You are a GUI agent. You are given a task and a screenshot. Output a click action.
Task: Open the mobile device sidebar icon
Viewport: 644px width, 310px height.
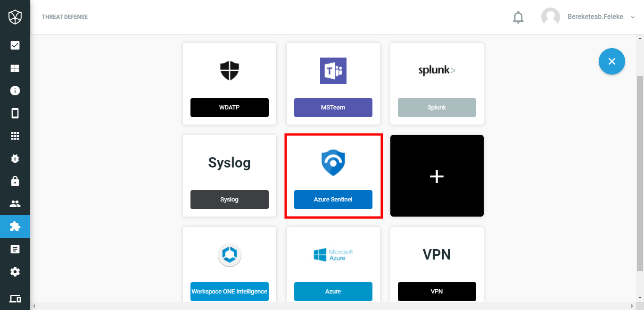[15, 113]
